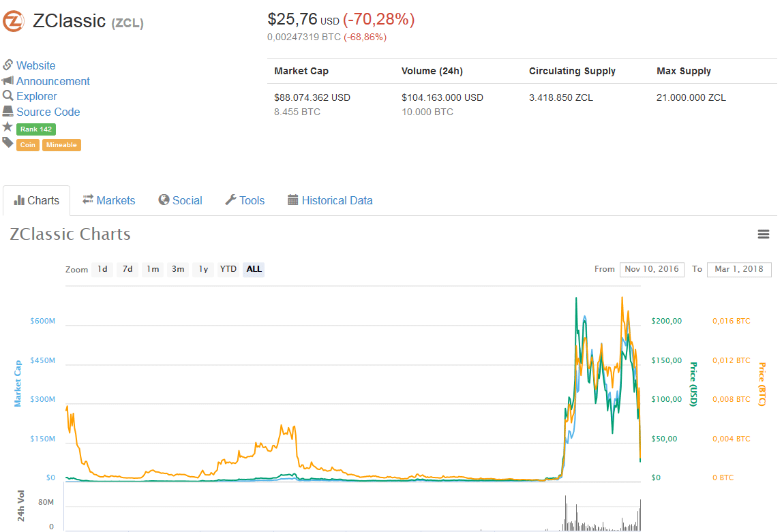The image size is (782, 532).
Task: Click the 80M volume axis tick
Action: pos(46,502)
